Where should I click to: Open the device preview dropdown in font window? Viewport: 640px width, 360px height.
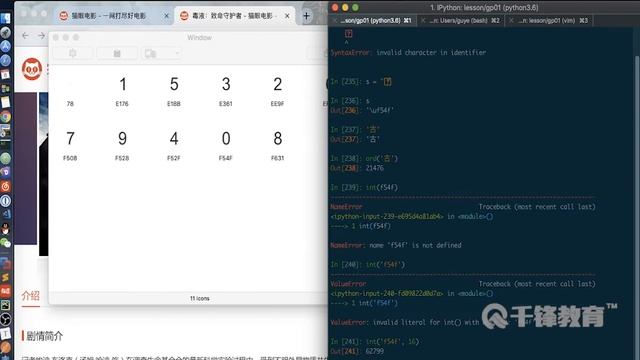pyautogui.click(x=161, y=53)
